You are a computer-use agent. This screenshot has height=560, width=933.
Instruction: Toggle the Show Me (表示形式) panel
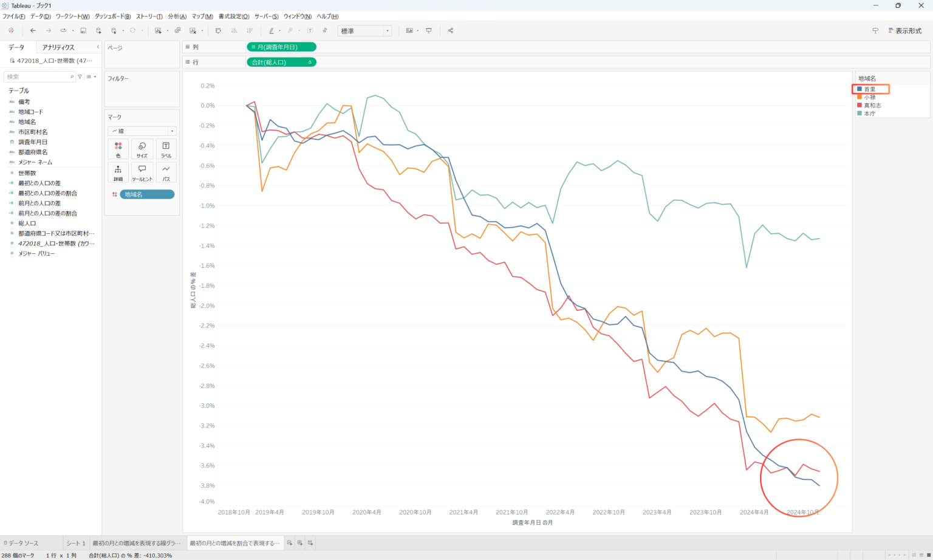[x=904, y=30]
